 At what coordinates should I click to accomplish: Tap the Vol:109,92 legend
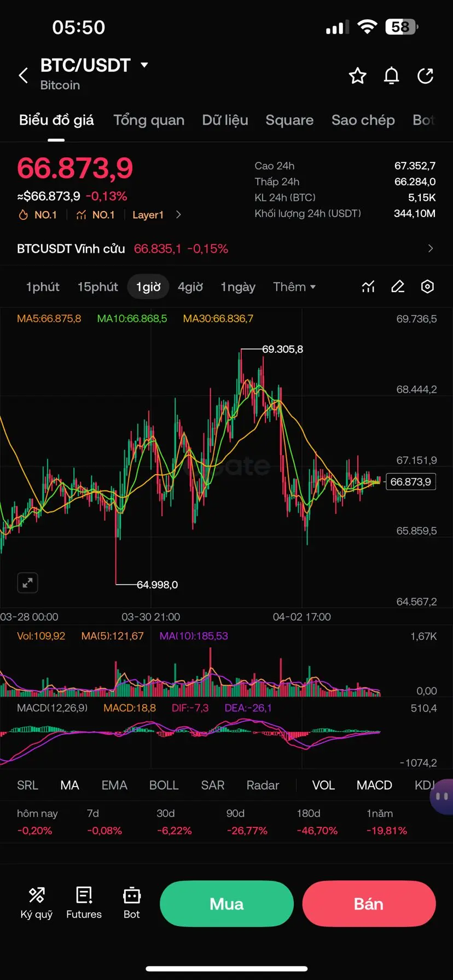[41, 636]
